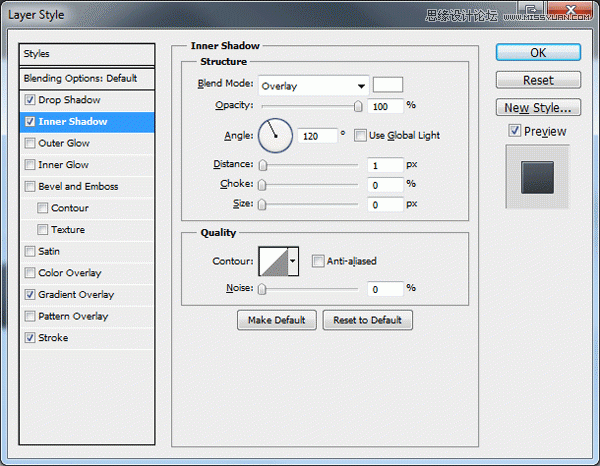Click the contour curve thumbnail
Image resolution: width=600 pixels, height=466 pixels.
273,261
